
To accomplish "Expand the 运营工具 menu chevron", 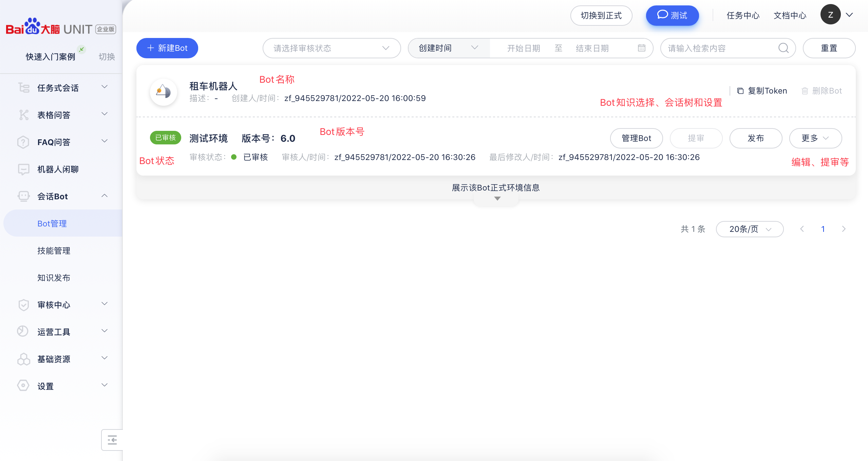I will (x=105, y=331).
